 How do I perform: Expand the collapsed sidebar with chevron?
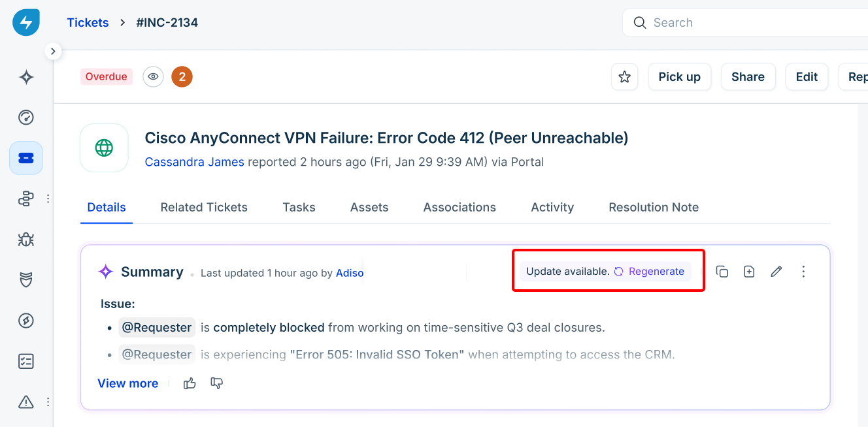pos(53,51)
